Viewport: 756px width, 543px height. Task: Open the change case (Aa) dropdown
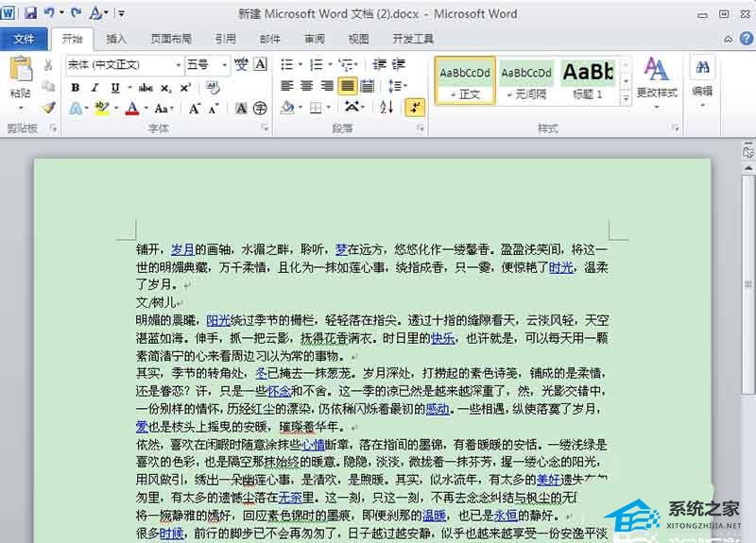tap(163, 109)
